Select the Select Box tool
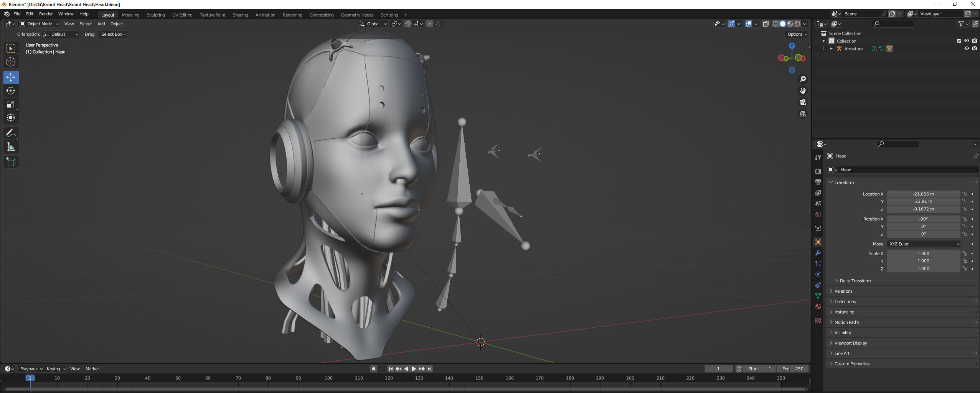The image size is (980, 393). [x=11, y=48]
